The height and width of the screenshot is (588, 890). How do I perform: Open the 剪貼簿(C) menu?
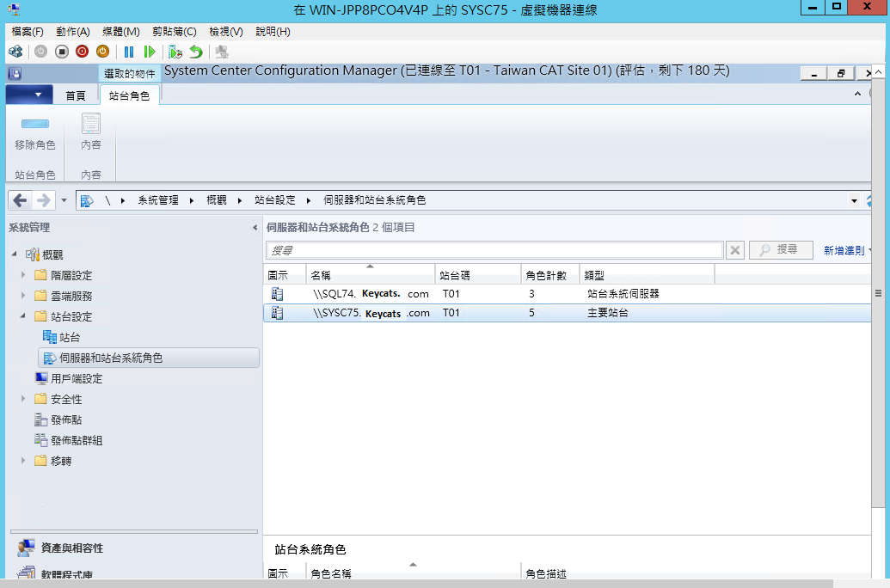tap(175, 32)
